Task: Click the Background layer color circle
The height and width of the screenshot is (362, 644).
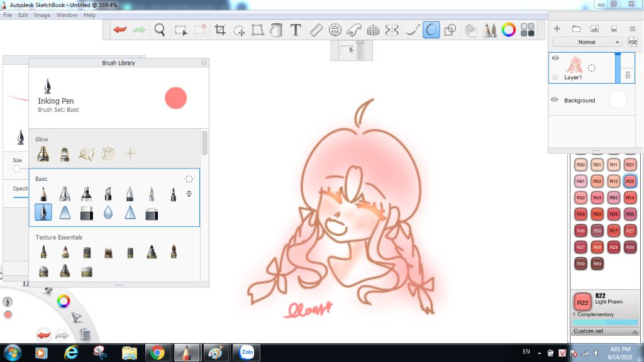Action: pyautogui.click(x=618, y=99)
